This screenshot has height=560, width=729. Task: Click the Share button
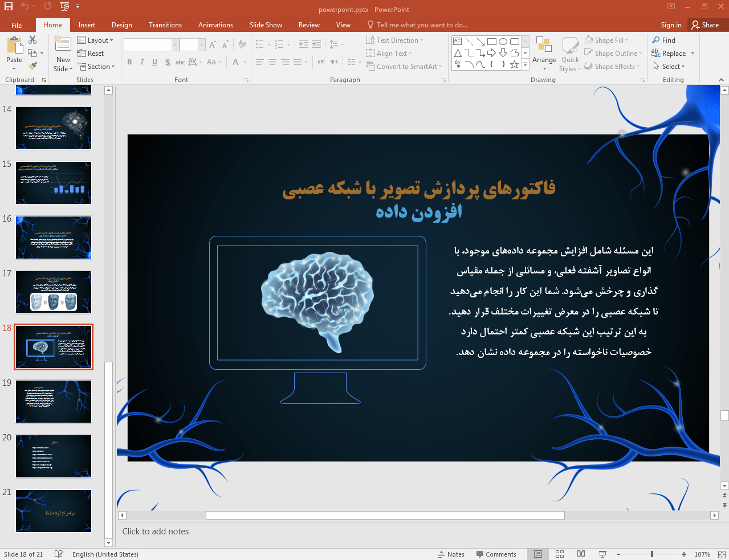click(x=706, y=25)
